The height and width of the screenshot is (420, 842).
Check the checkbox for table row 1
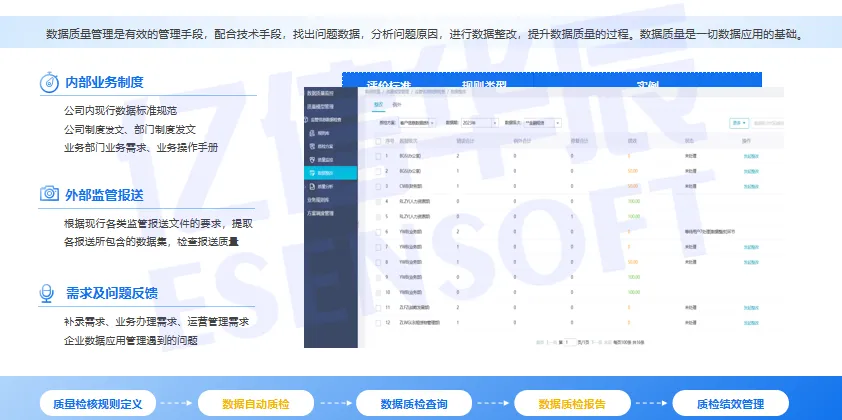(378, 157)
